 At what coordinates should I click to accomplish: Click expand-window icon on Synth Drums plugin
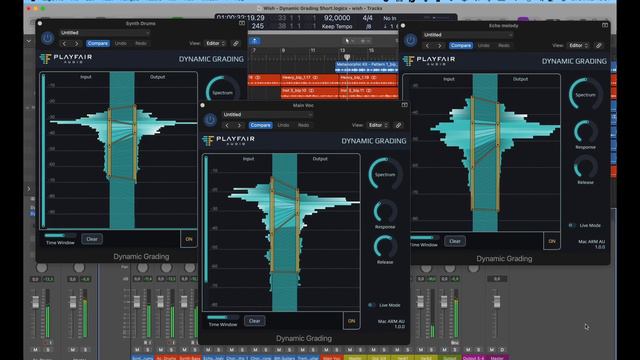tap(242, 23)
